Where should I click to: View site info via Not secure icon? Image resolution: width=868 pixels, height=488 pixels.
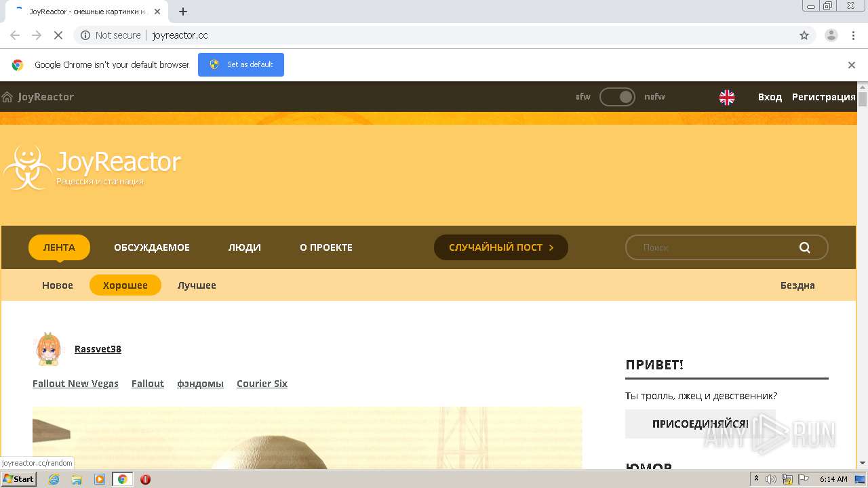pos(85,35)
